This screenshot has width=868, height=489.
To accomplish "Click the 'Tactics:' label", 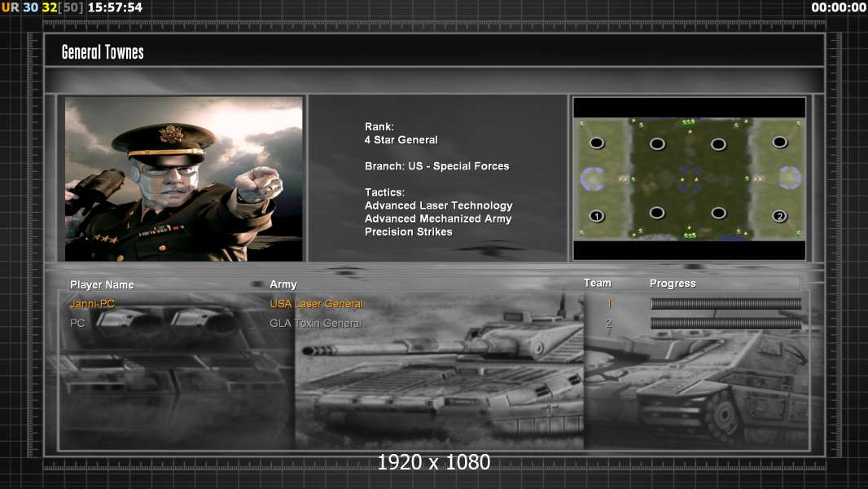I will [384, 192].
